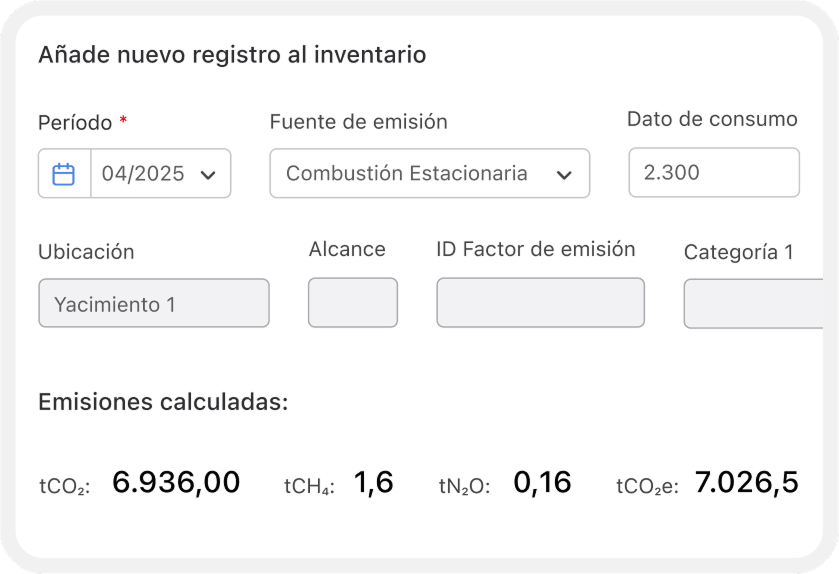This screenshot has width=839, height=574.
Task: Click the Yacimiento 1 location field
Action: click(x=153, y=303)
